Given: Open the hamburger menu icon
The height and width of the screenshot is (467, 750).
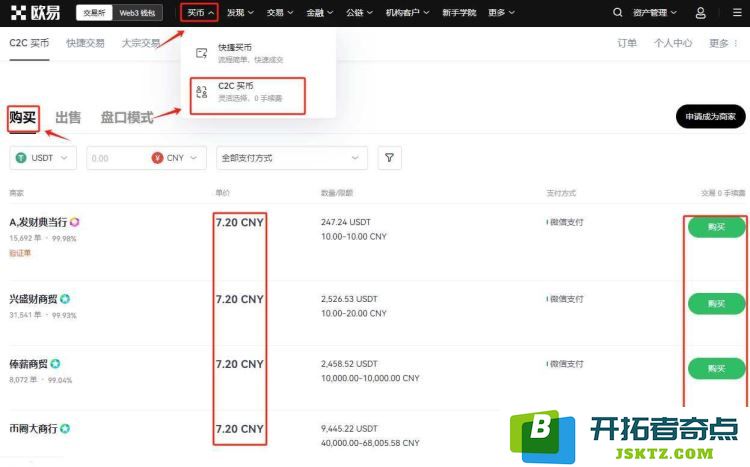Looking at the screenshot, I should tap(737, 13).
